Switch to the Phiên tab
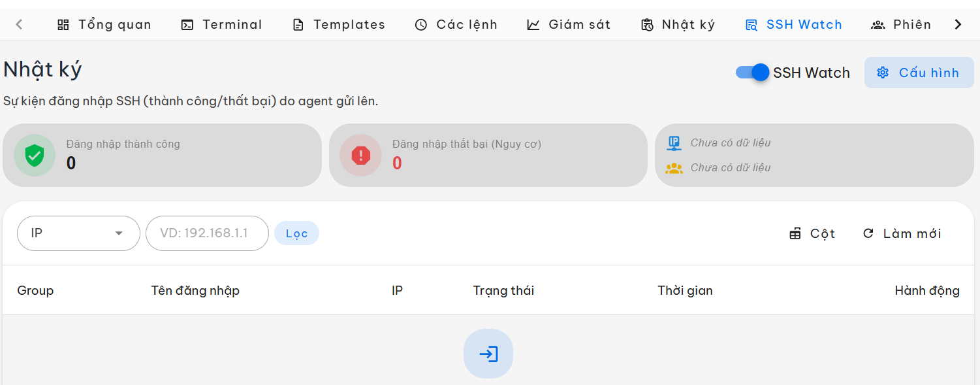The width and height of the screenshot is (980, 385). [901, 25]
